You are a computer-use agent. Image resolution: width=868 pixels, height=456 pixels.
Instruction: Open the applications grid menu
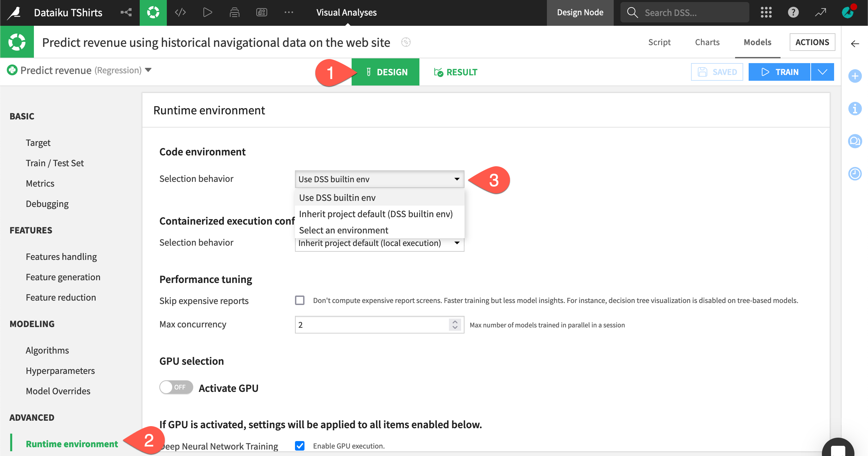pyautogui.click(x=766, y=13)
